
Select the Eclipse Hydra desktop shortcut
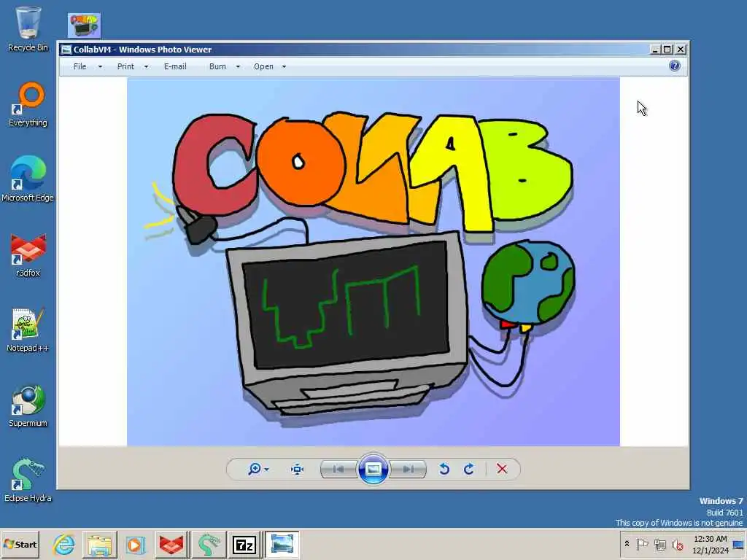point(28,480)
